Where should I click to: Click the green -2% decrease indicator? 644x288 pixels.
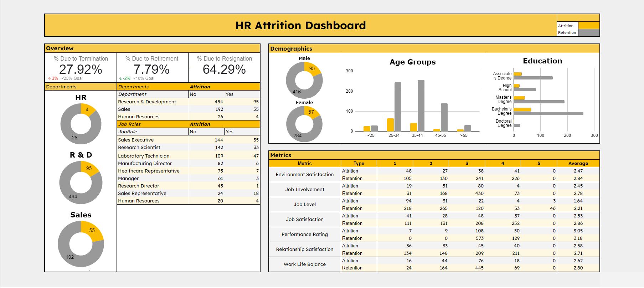125,78
